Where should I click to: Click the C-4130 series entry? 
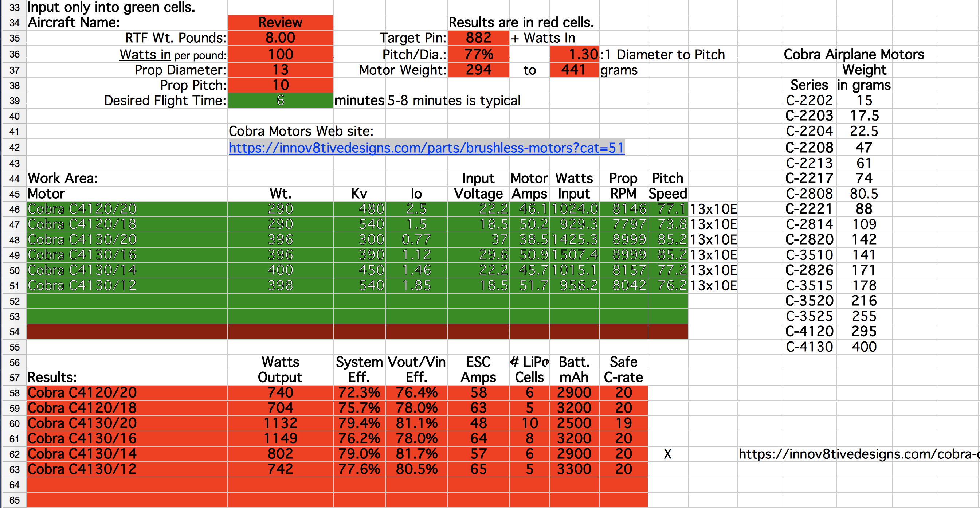point(809,347)
